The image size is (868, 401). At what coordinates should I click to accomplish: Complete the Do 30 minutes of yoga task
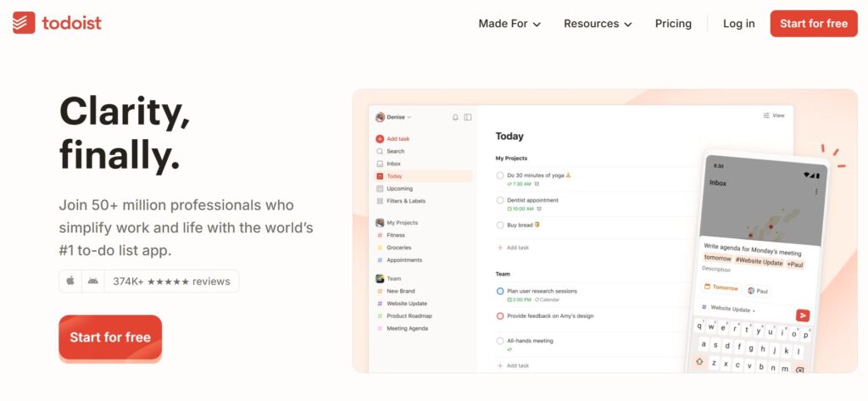click(x=500, y=175)
